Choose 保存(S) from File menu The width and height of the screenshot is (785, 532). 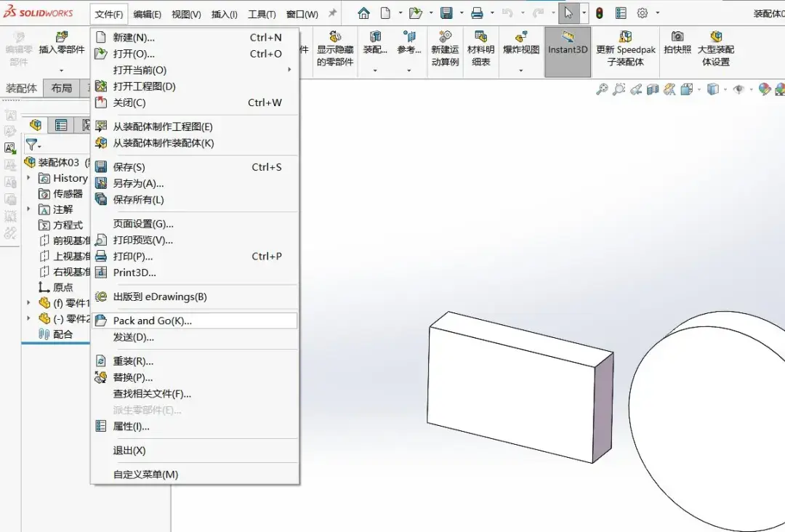point(196,167)
